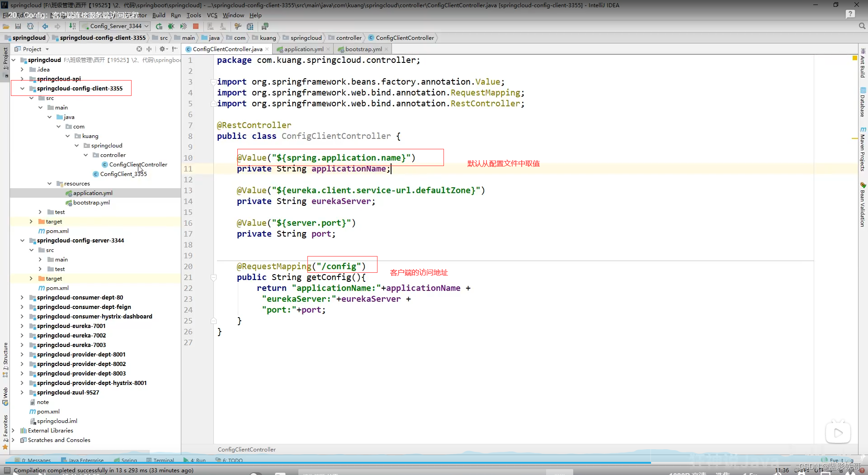Open Settings wrench icon in toolbar

pyautogui.click(x=238, y=26)
